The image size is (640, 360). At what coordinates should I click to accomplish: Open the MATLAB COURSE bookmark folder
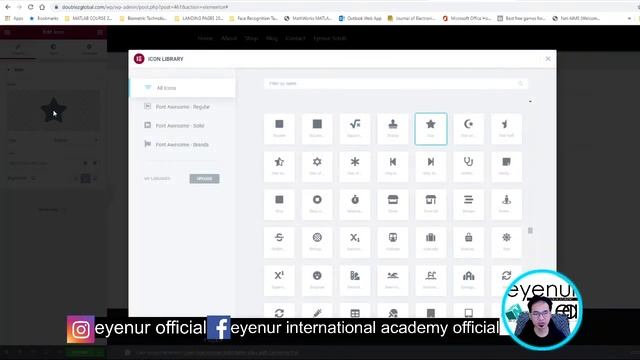pos(88,18)
